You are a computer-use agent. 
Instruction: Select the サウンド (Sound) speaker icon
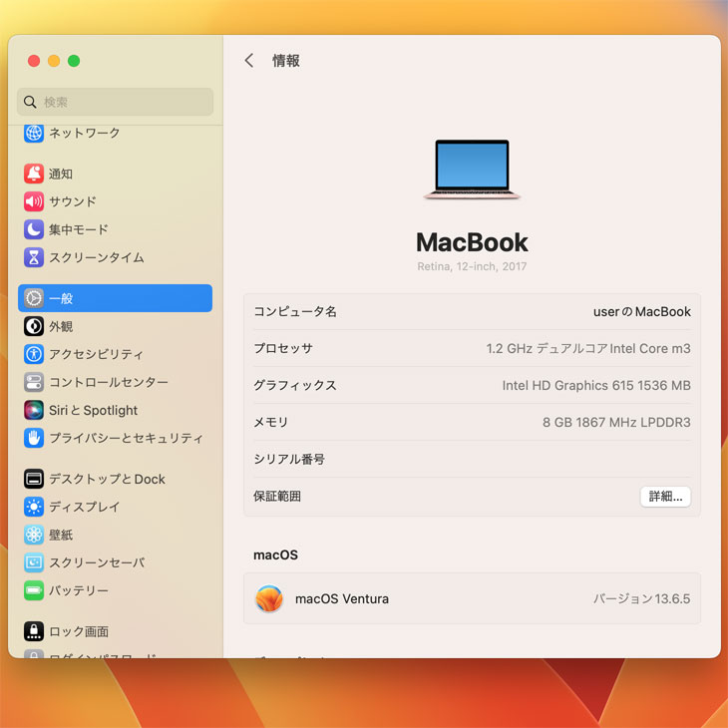coord(34,201)
